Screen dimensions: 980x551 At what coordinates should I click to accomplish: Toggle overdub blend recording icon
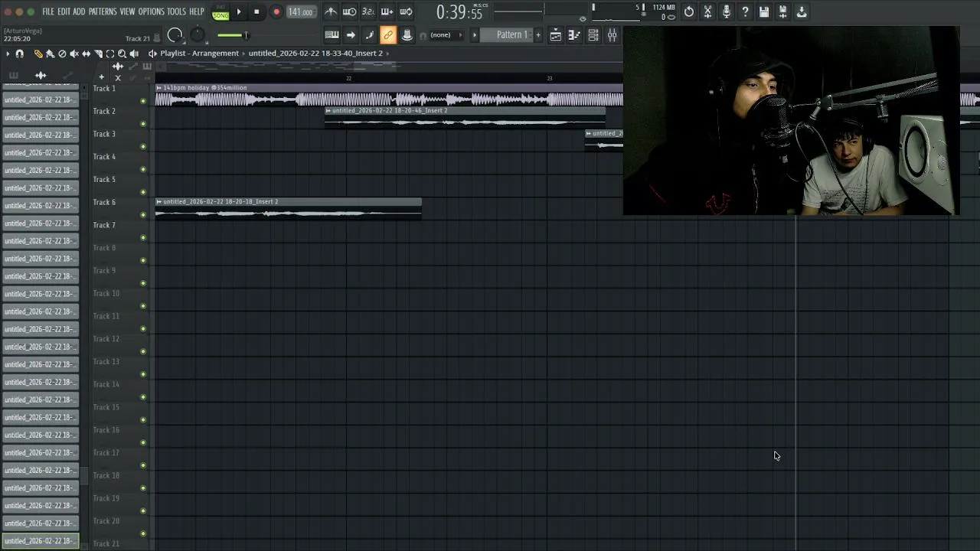pyautogui.click(x=387, y=11)
